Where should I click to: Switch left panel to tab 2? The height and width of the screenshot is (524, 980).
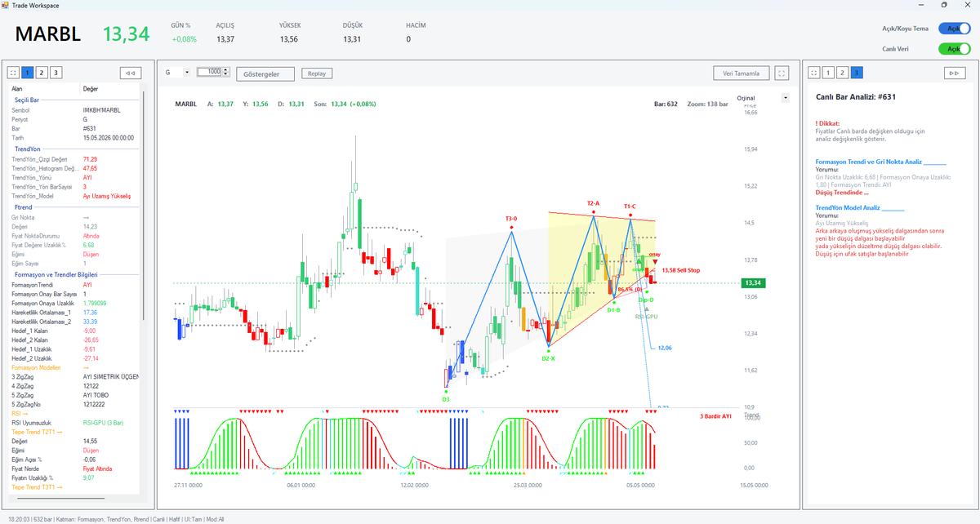pyautogui.click(x=42, y=73)
